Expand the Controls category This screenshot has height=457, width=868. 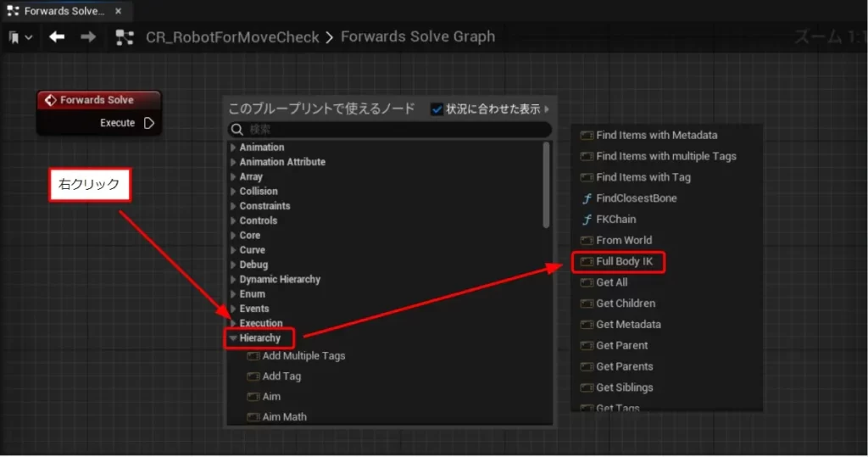click(x=233, y=220)
